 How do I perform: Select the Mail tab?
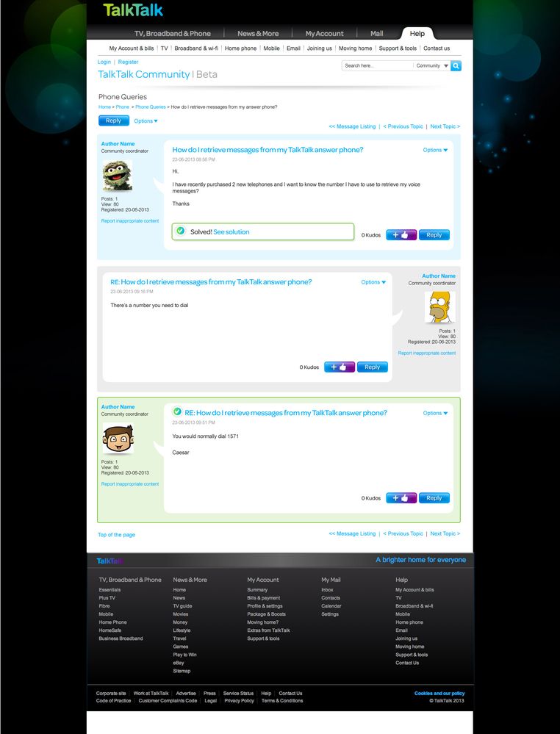click(x=377, y=34)
